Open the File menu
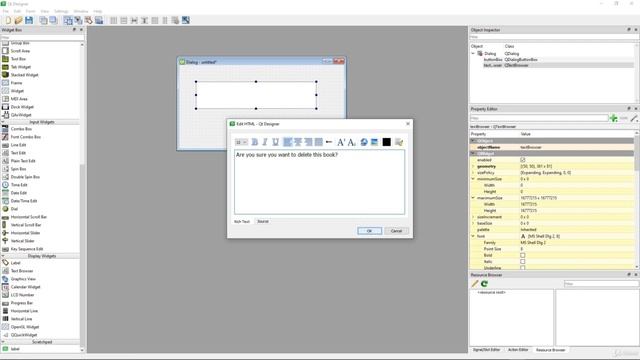Screen dimensions: 640x360 tap(5, 11)
